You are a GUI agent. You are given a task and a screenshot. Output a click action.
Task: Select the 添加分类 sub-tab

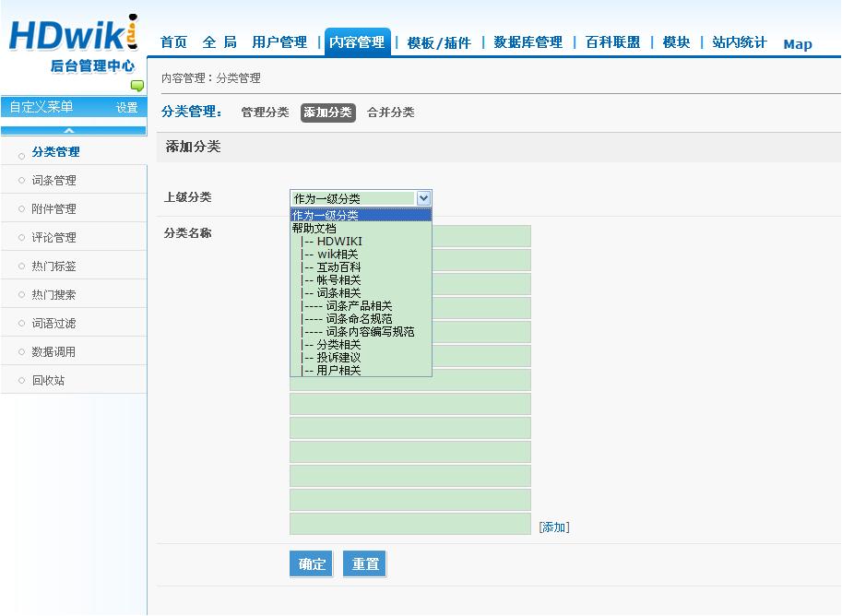(327, 113)
